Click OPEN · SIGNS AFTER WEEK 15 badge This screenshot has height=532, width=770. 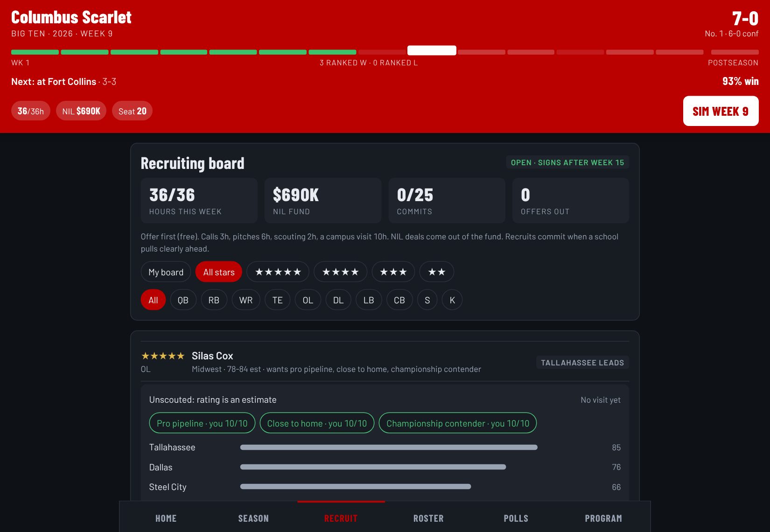pyautogui.click(x=567, y=162)
